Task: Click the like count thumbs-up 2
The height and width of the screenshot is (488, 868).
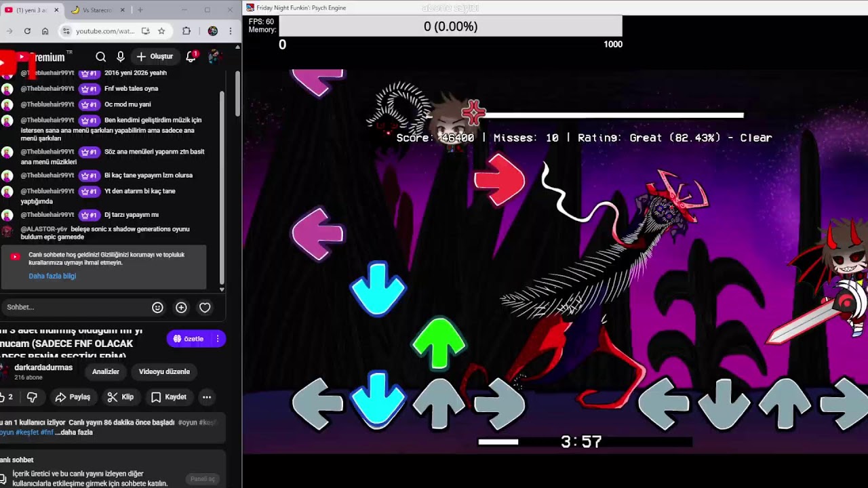Action: pos(7,397)
